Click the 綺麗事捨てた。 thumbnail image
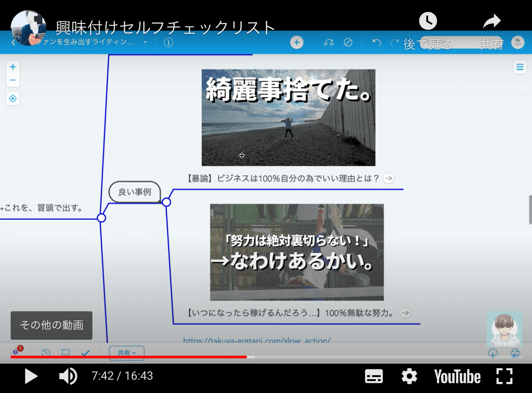532x393 pixels. (x=288, y=117)
